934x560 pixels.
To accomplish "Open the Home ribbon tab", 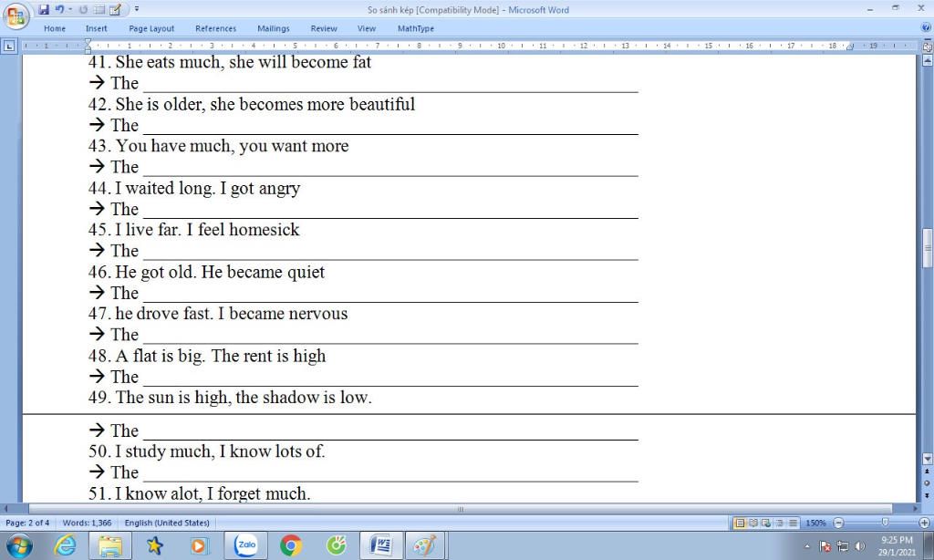I will 55,28.
